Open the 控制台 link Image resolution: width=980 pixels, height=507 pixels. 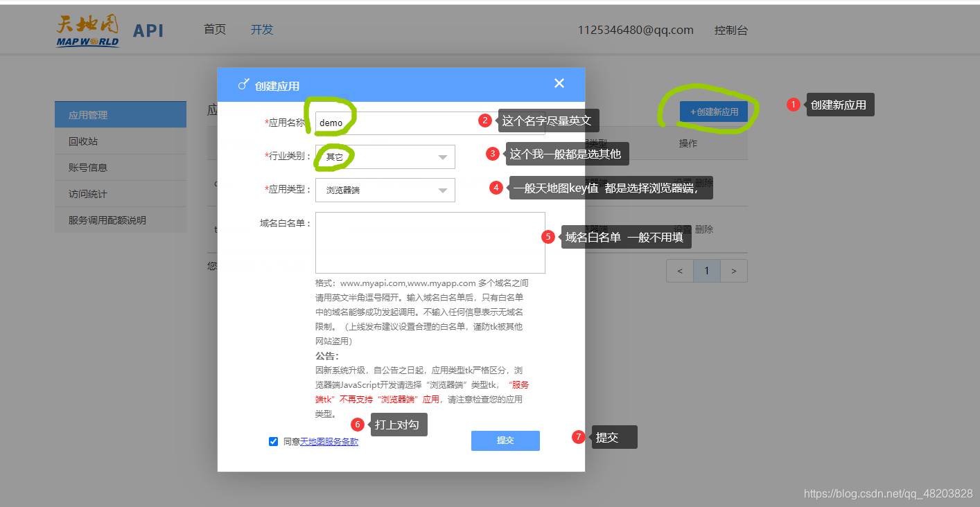coord(731,30)
